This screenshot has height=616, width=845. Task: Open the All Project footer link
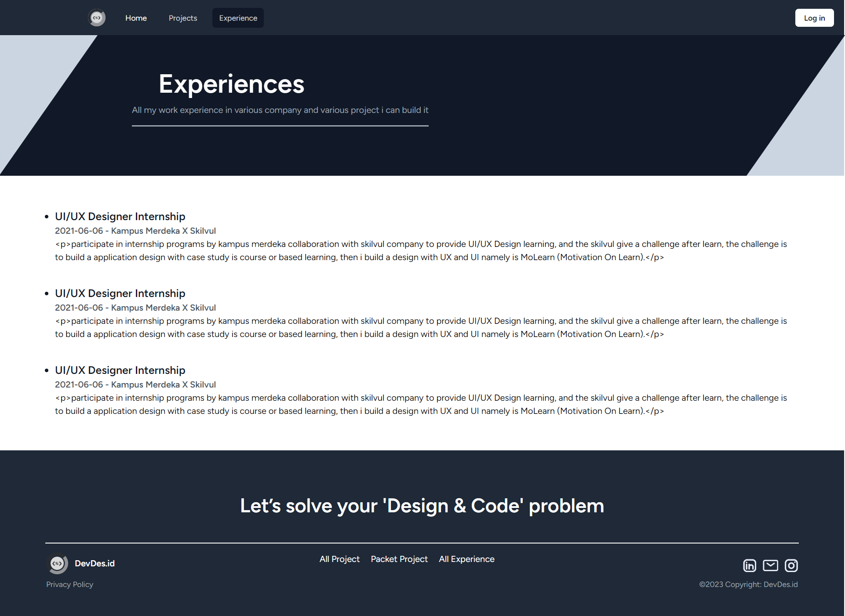point(339,559)
